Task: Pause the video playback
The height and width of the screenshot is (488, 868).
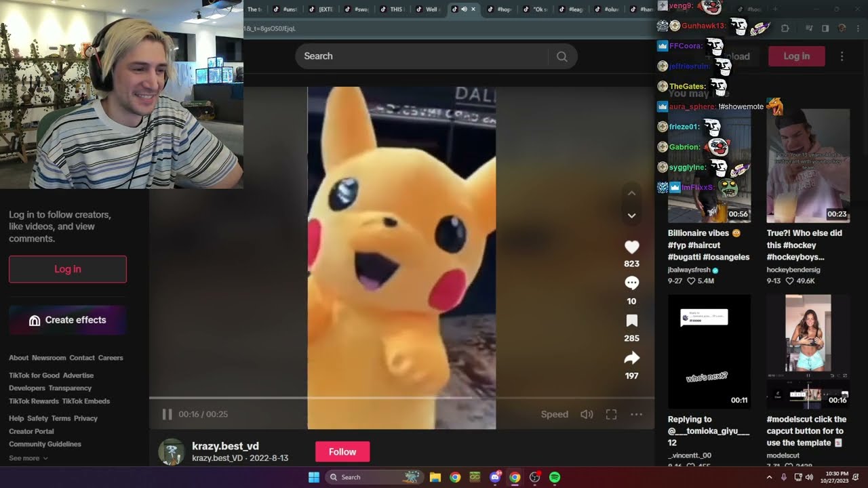Action: coord(167,414)
